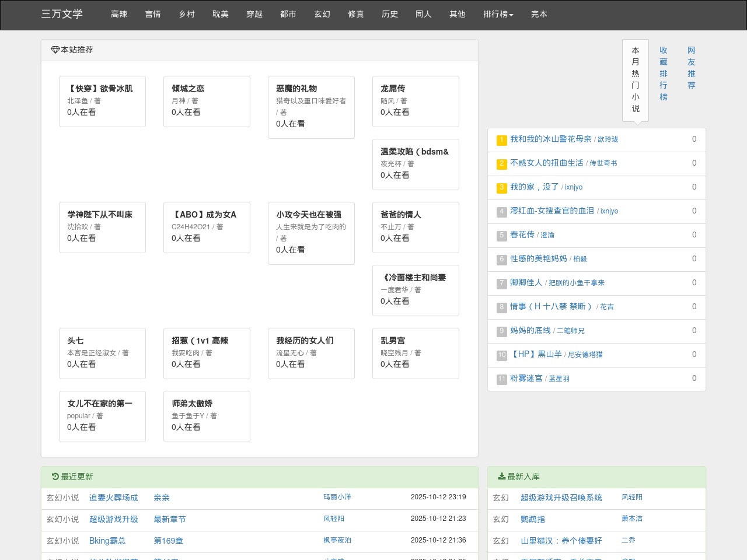Open the 【快穿】欲骨冰肌 recommendation card
This screenshot has height=560, width=747.
point(102,101)
